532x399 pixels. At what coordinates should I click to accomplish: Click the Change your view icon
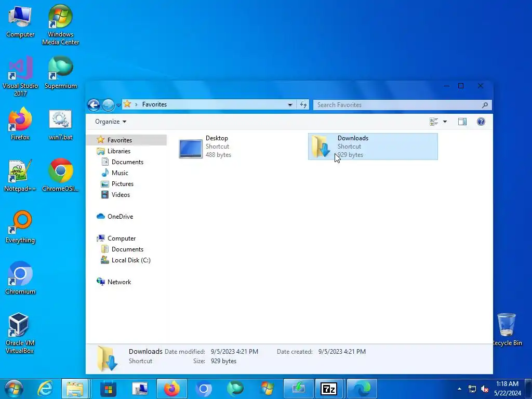(434, 122)
